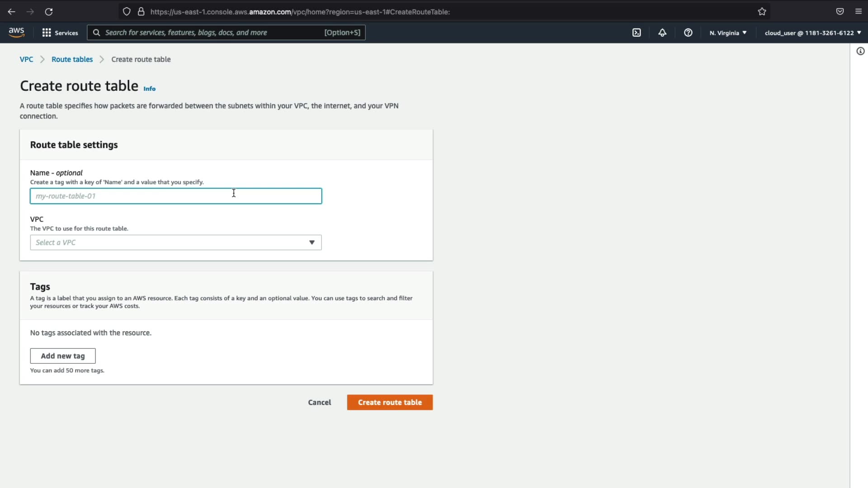This screenshot has width=868, height=488.
Task: Reload the page with the refresh icon
Action: point(49,12)
